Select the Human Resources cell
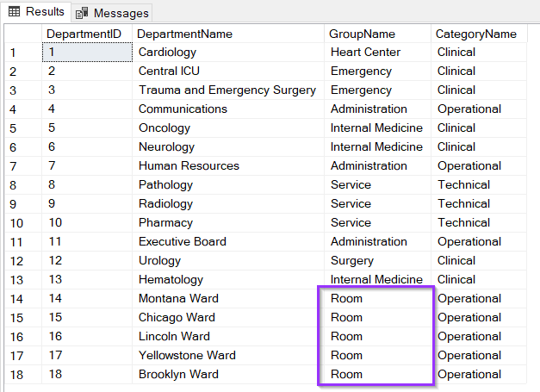540x392 pixels. pyautogui.click(x=189, y=166)
